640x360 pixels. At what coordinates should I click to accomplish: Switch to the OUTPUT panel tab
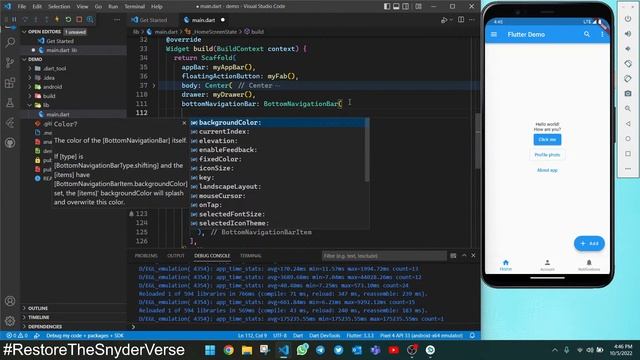pos(176,256)
